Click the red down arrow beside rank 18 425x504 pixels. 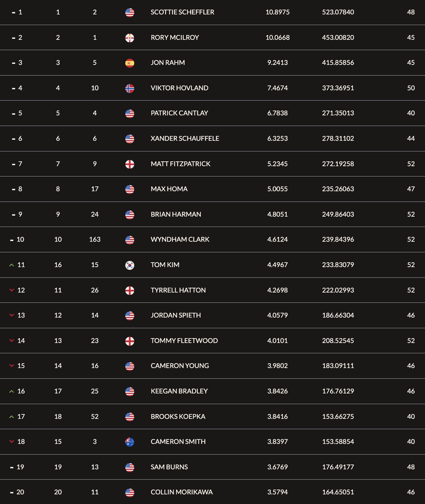pos(12,442)
